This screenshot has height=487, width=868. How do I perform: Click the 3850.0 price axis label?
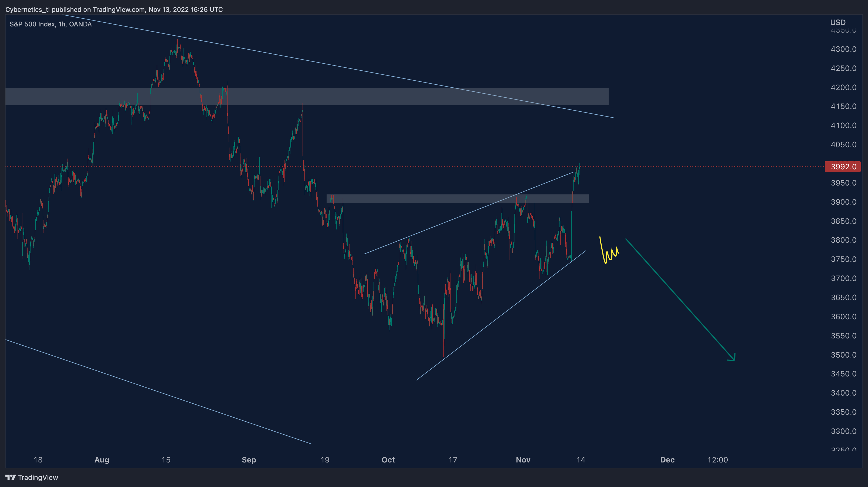(x=843, y=221)
